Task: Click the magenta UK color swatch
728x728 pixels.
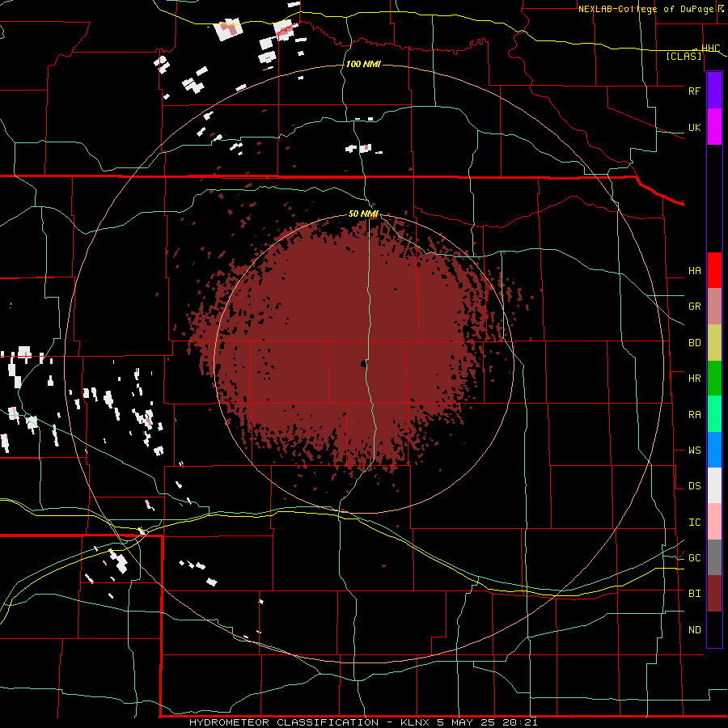Action: coord(714,127)
